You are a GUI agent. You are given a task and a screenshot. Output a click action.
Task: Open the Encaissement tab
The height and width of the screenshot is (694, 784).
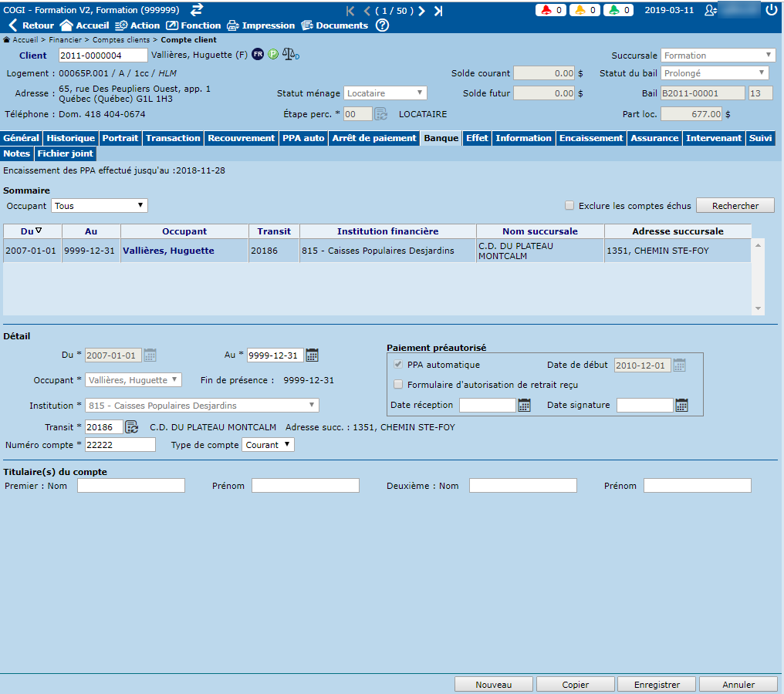pyautogui.click(x=590, y=138)
